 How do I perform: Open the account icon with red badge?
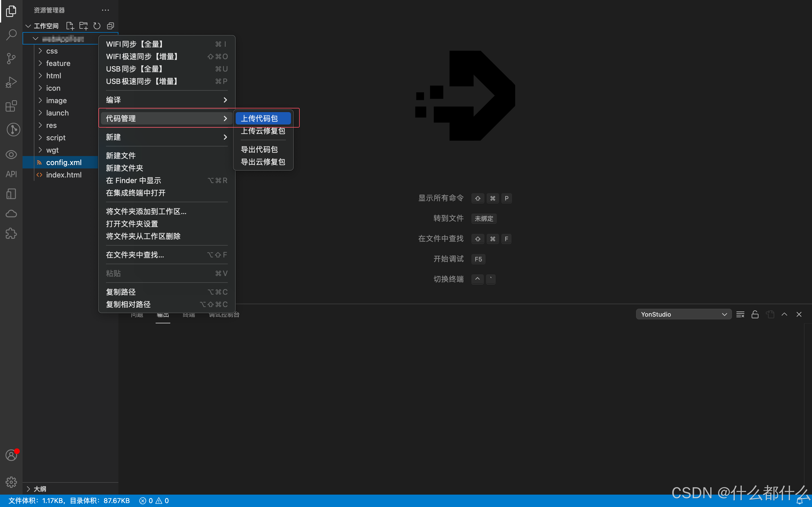point(11,455)
